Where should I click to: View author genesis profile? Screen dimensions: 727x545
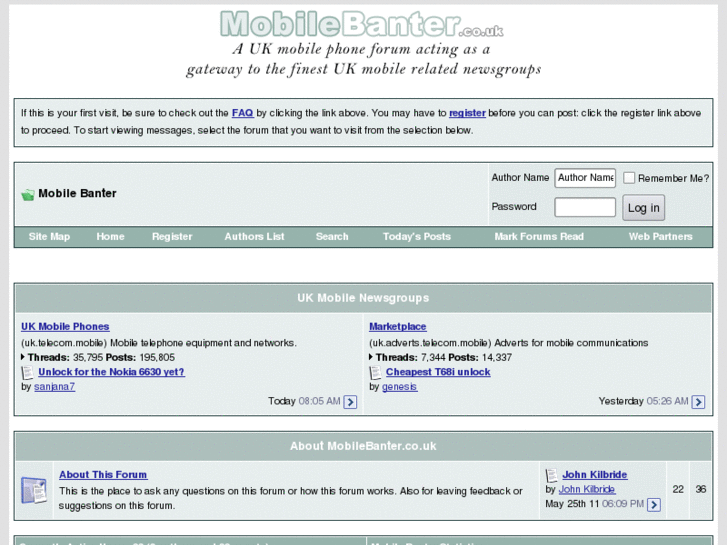point(399,386)
